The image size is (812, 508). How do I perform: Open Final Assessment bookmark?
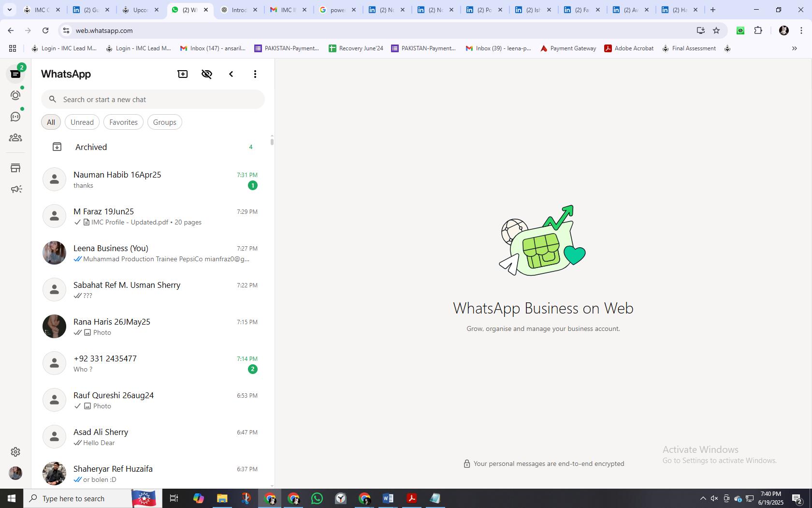(x=689, y=48)
